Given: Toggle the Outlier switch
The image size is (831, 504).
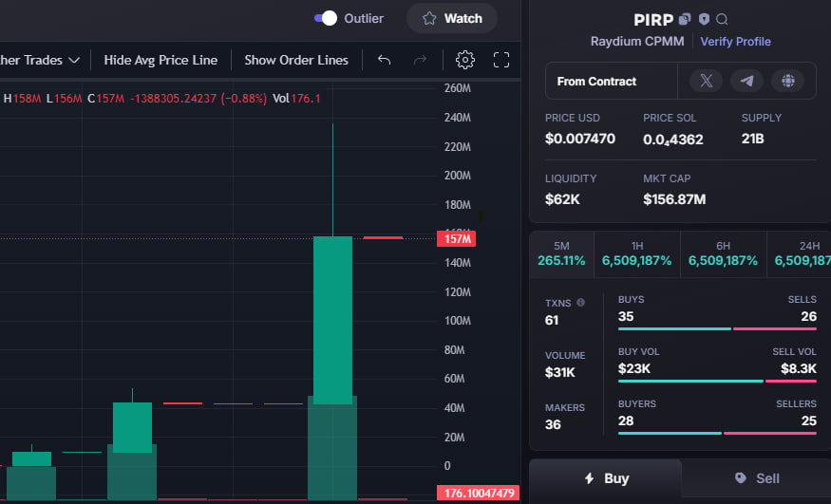Looking at the screenshot, I should (x=326, y=19).
